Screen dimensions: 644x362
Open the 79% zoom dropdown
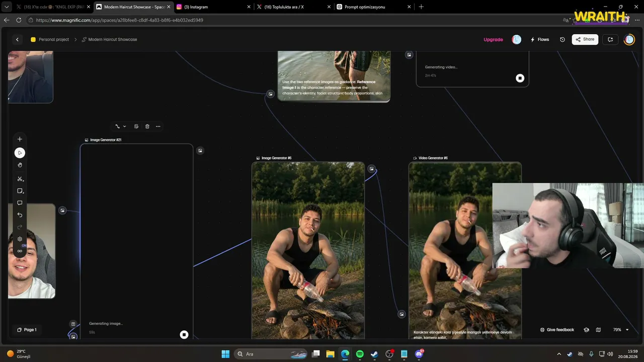[x=621, y=330]
